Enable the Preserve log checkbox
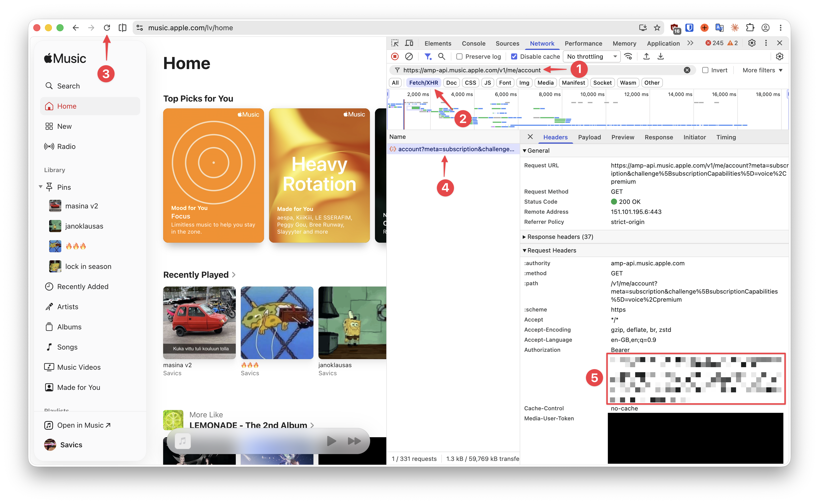This screenshot has height=504, width=819. click(x=459, y=57)
